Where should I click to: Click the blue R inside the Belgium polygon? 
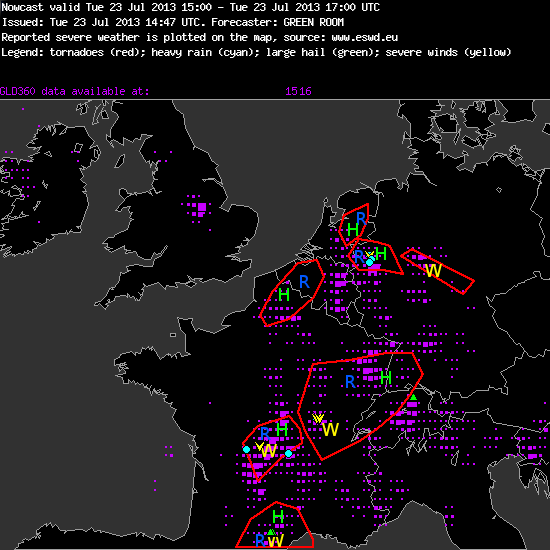point(304,282)
